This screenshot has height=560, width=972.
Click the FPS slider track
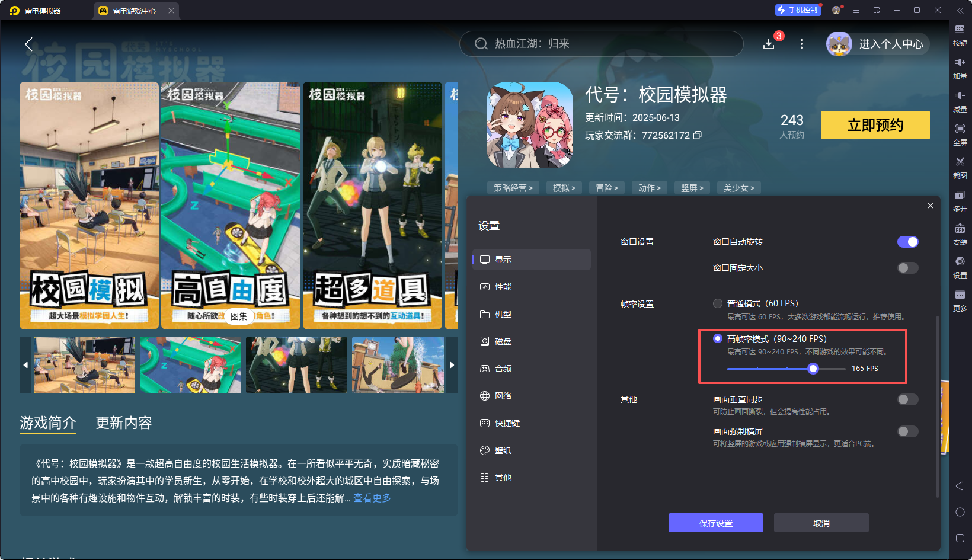[786, 369]
